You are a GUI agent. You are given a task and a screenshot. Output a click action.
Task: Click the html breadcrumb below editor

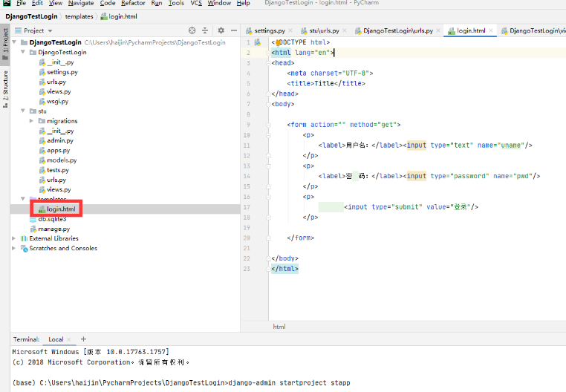279,327
